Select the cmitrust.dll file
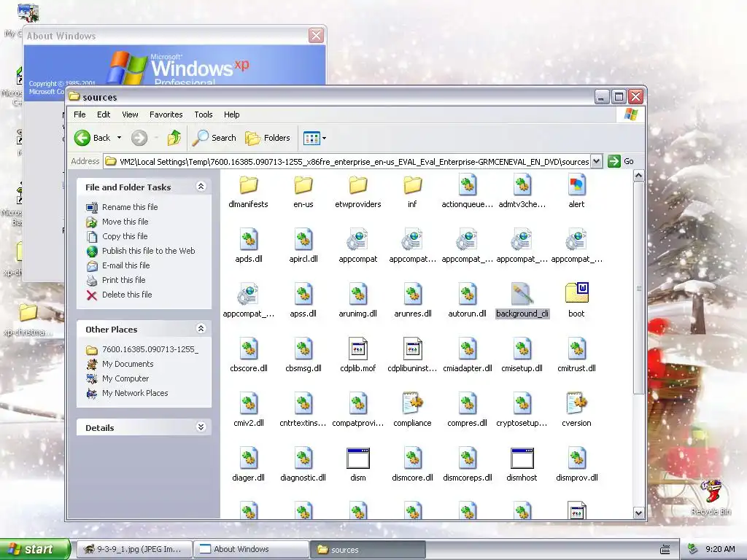 pyautogui.click(x=576, y=356)
